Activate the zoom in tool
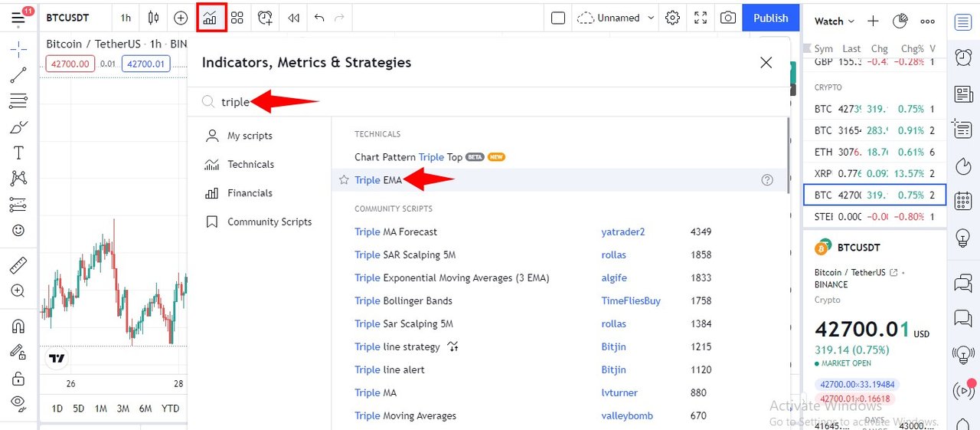980x430 pixels. [x=18, y=291]
